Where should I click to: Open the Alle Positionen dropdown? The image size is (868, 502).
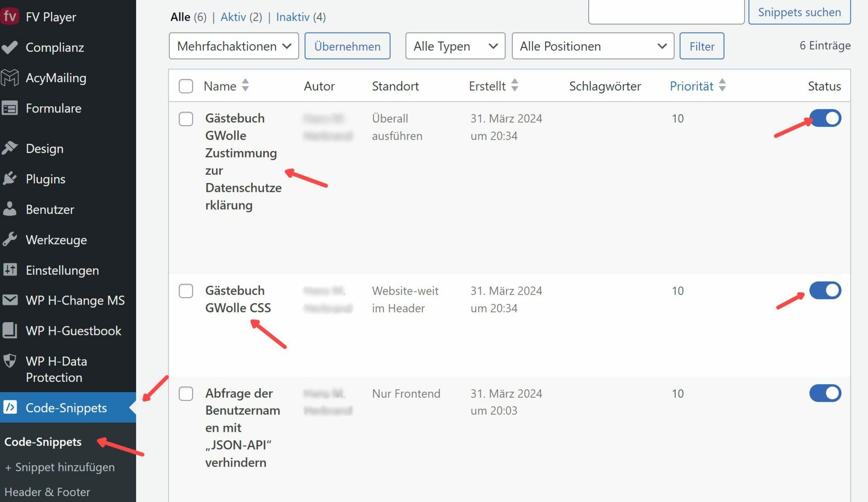click(x=592, y=46)
